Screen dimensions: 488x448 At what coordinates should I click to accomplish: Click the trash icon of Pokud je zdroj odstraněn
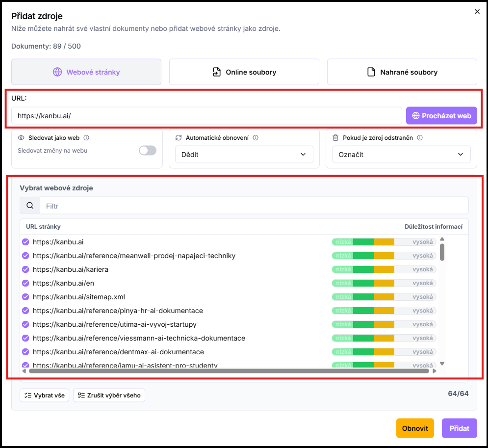coord(335,137)
